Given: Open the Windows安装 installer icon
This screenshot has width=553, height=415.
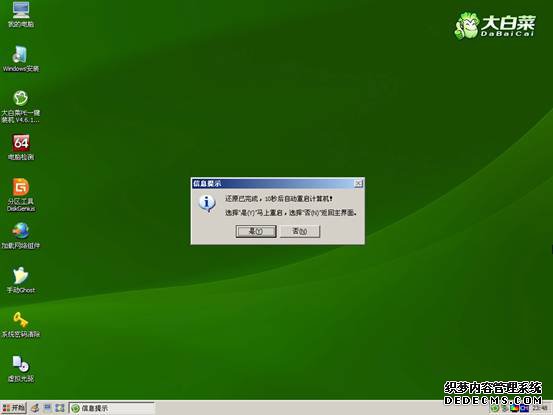Looking at the screenshot, I should coord(21,59).
